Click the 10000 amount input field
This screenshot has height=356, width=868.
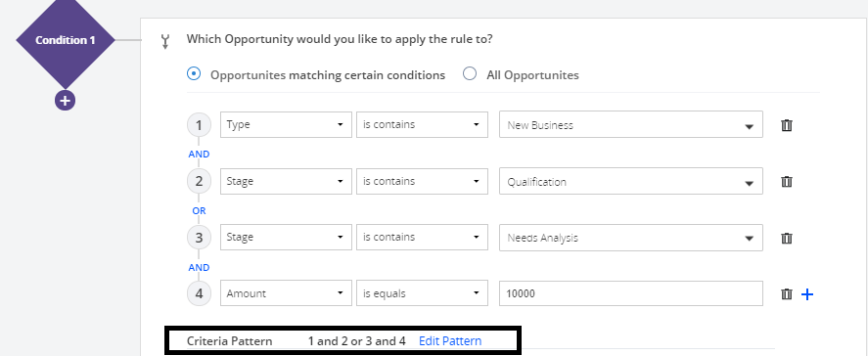631,293
